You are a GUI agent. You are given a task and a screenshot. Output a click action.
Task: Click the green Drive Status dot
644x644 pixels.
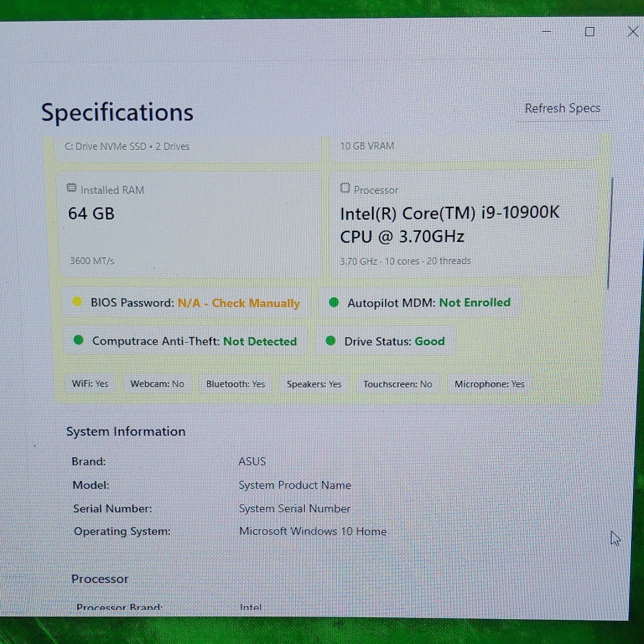click(x=331, y=340)
